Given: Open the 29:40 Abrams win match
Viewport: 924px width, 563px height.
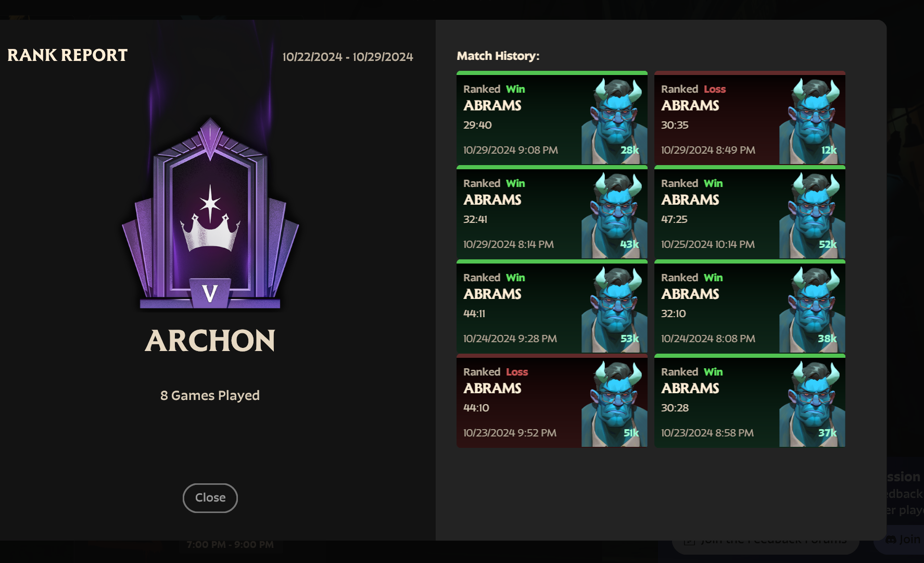Looking at the screenshot, I should [x=552, y=118].
